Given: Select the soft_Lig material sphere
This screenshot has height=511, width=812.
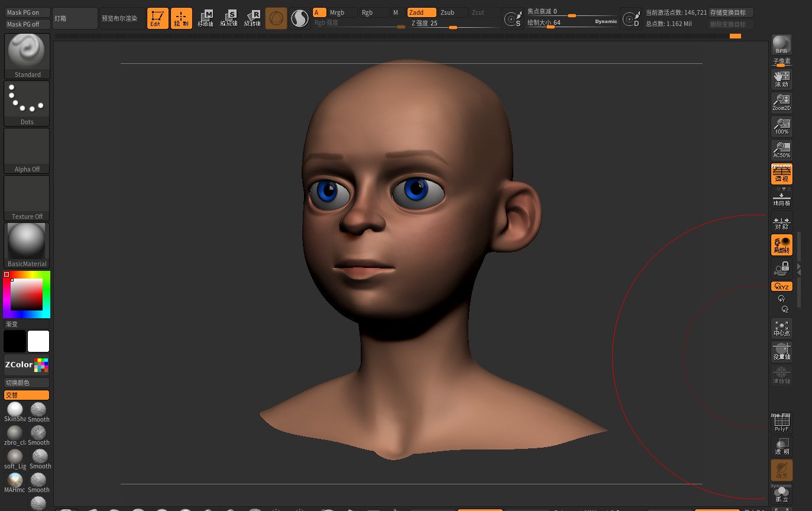Looking at the screenshot, I should point(15,460).
